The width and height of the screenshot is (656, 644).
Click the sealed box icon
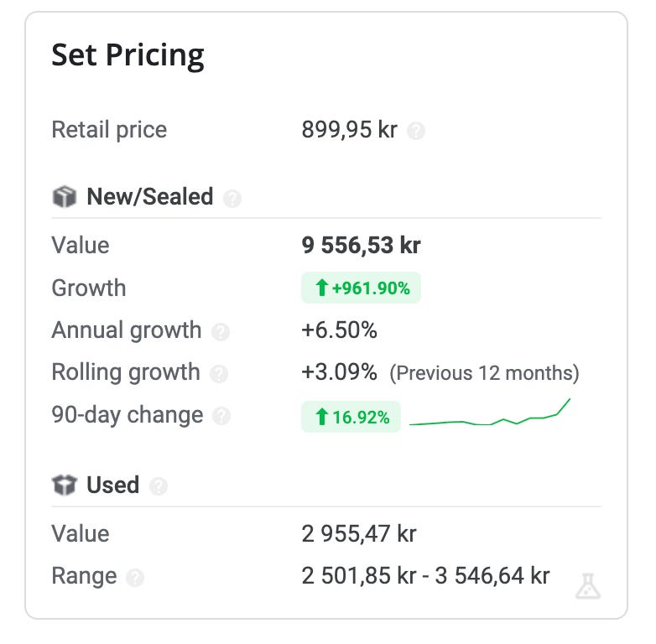pyautogui.click(x=64, y=196)
